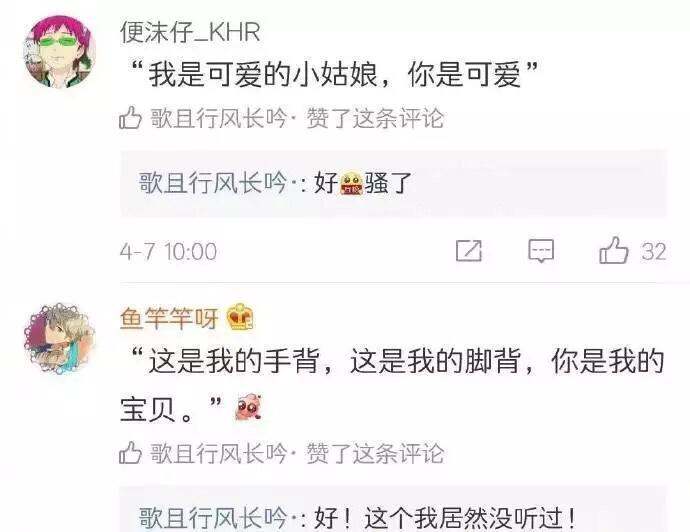
Task: Click thumbs-up icon under 鱼竿竿呀's comment
Action: (130, 453)
